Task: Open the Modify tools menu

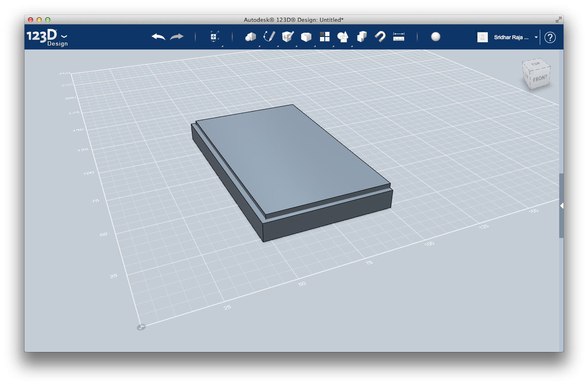Action: [306, 37]
